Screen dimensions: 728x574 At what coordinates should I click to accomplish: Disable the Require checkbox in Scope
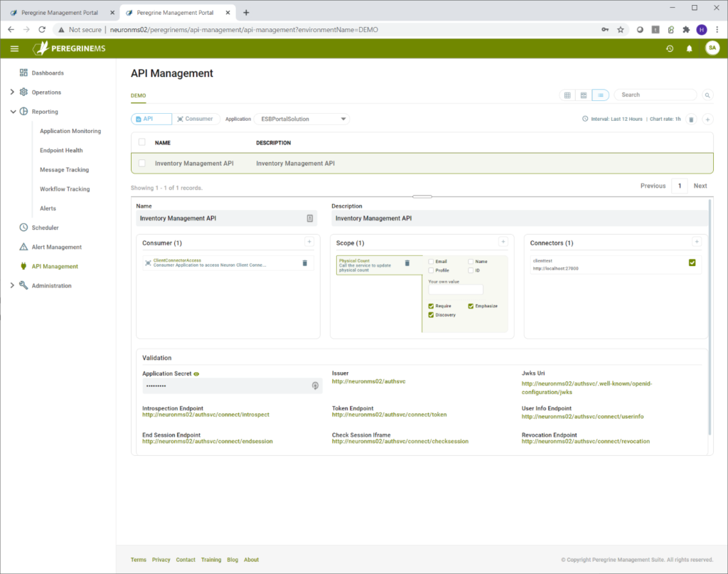point(431,306)
